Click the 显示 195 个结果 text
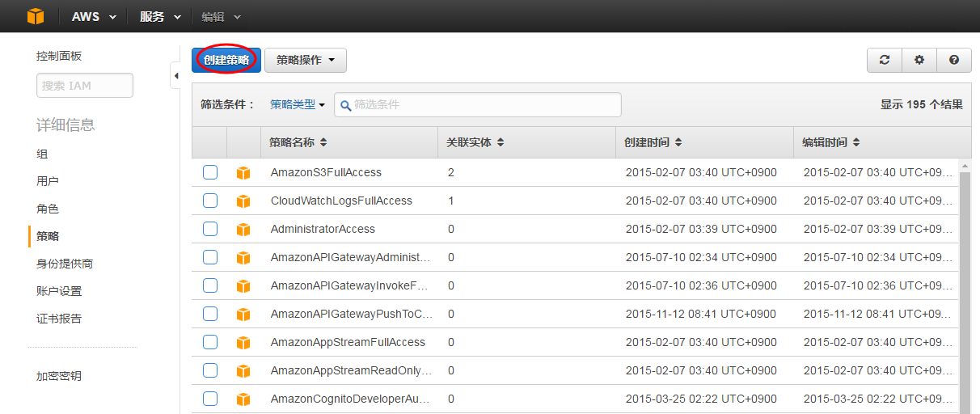980x414 pixels. (922, 104)
